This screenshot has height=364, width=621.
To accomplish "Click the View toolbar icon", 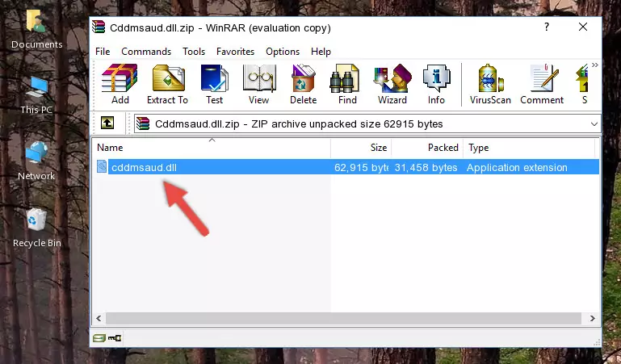I will [x=259, y=84].
